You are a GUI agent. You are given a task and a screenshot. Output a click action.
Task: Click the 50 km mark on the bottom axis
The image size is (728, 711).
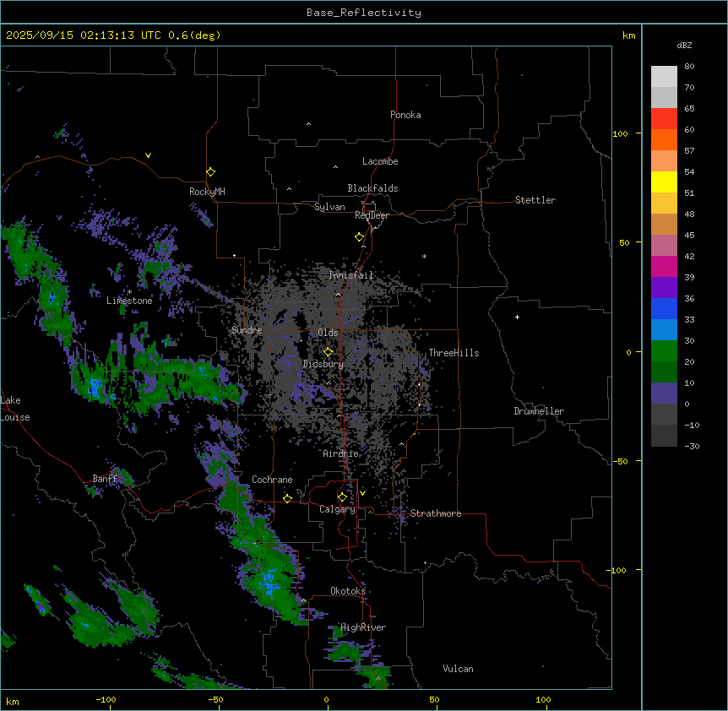pos(434,699)
